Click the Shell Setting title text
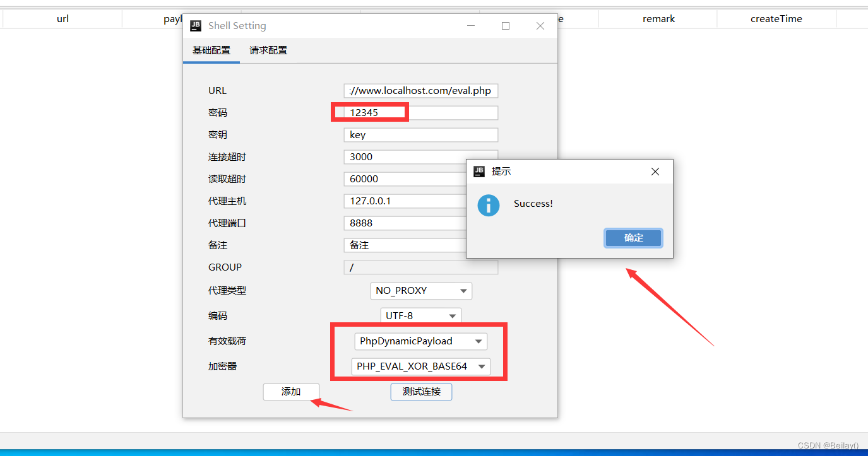This screenshot has height=456, width=868. click(237, 26)
